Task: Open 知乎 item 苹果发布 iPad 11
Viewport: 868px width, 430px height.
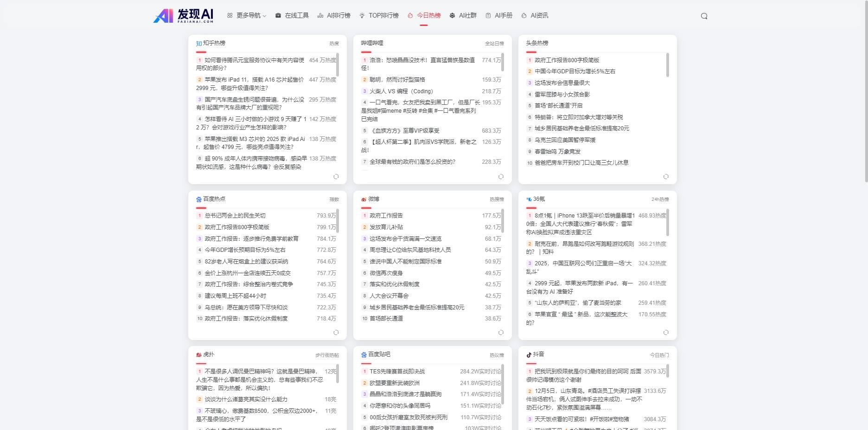Action: [250, 83]
